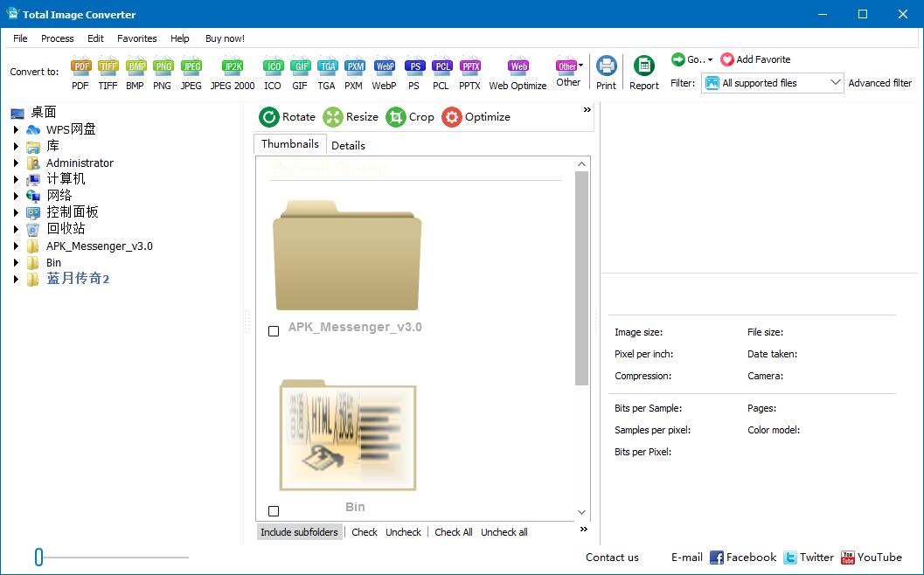Viewport: 924px width, 575px height.
Task: Click thumbnail list scroll down arrow
Action: (581, 513)
